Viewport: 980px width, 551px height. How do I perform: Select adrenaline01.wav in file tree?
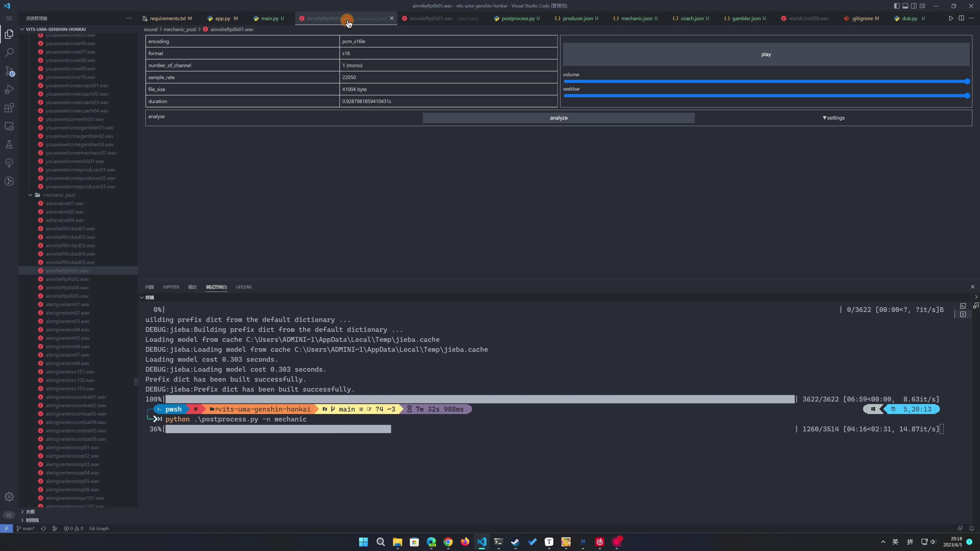click(x=65, y=204)
